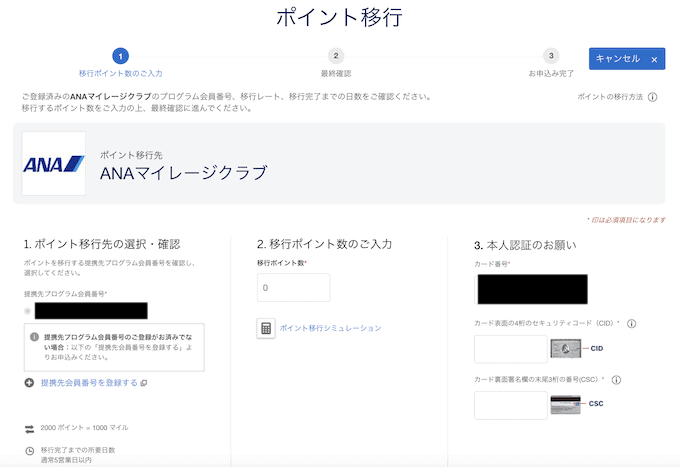
Task: Click the exchange rate arrows icon
Action: point(29,429)
